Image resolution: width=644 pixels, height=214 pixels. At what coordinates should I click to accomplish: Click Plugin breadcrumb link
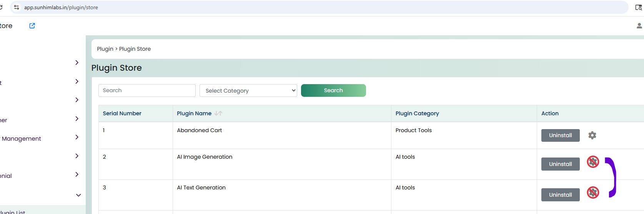click(x=105, y=49)
